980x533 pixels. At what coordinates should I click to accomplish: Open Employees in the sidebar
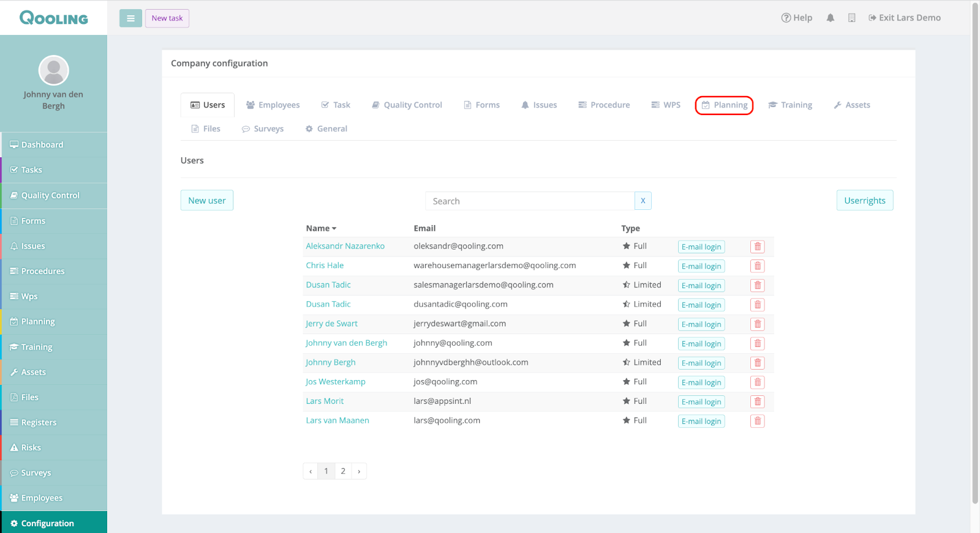54,498
